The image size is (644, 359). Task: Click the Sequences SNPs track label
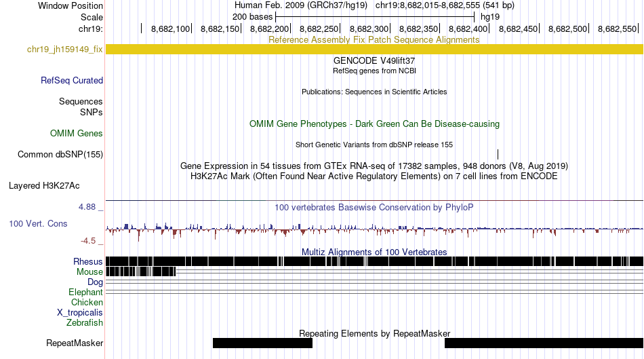(81, 107)
